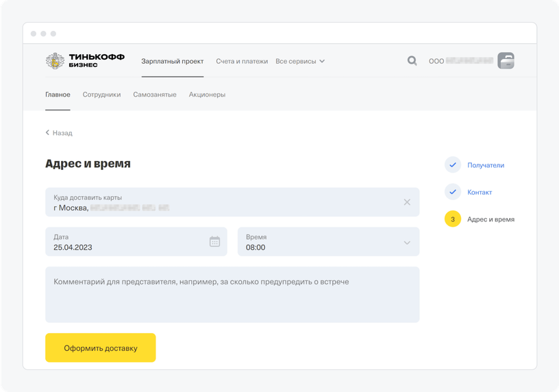The image size is (559, 392).
Task: Click the Tinkoff Business logo
Action: point(85,61)
